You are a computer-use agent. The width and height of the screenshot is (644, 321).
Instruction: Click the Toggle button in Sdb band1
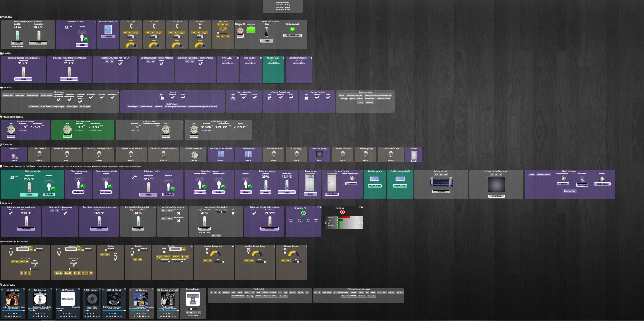205,33
